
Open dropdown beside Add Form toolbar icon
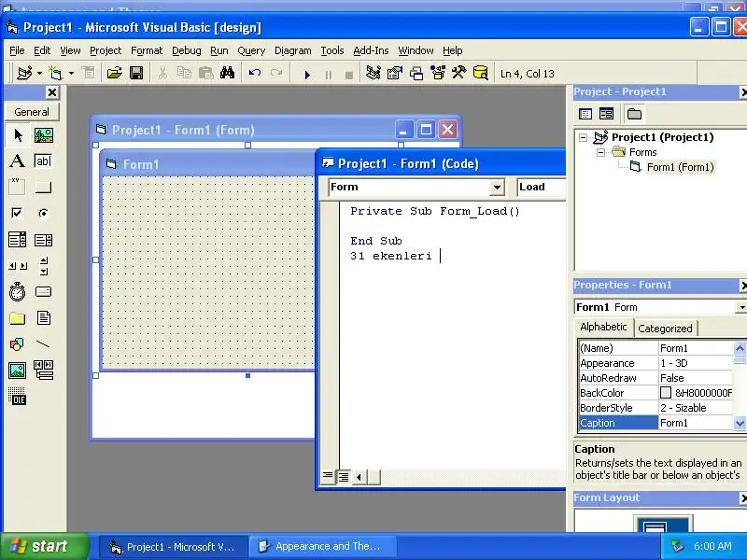[71, 74]
